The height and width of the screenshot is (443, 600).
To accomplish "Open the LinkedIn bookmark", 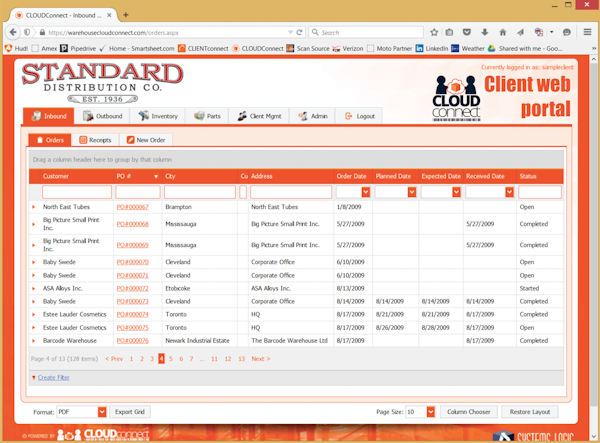I will point(432,49).
